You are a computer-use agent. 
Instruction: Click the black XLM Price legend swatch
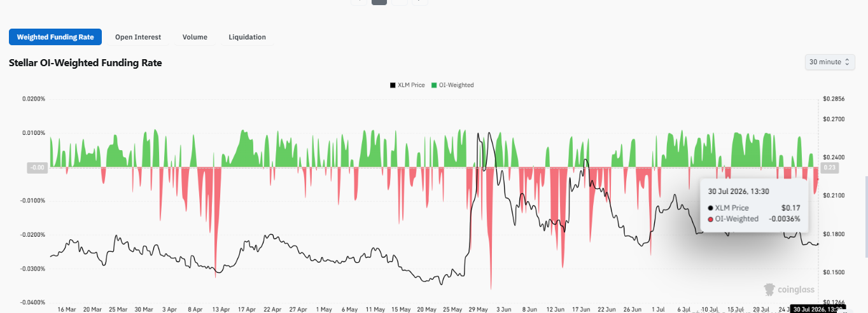point(393,85)
